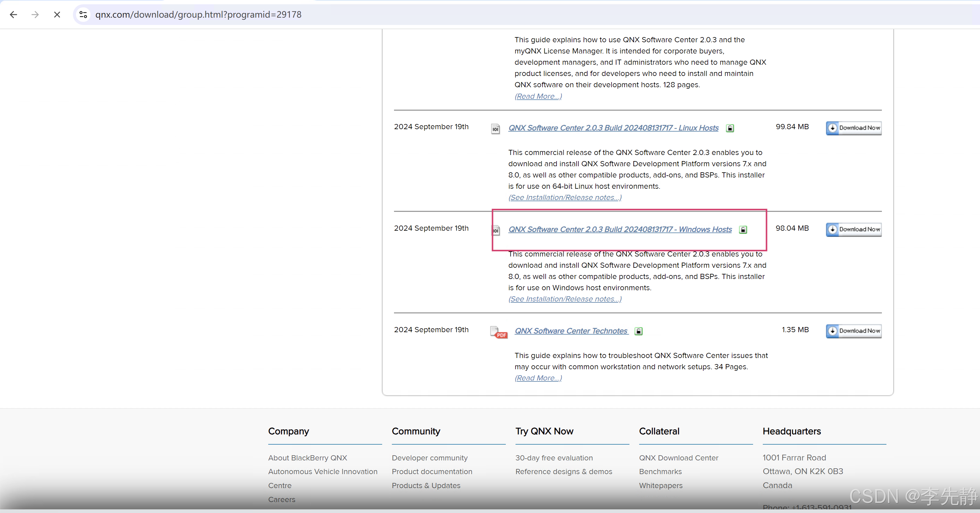
Task: Open QNX Software Center Linux Hosts link
Action: [613, 128]
